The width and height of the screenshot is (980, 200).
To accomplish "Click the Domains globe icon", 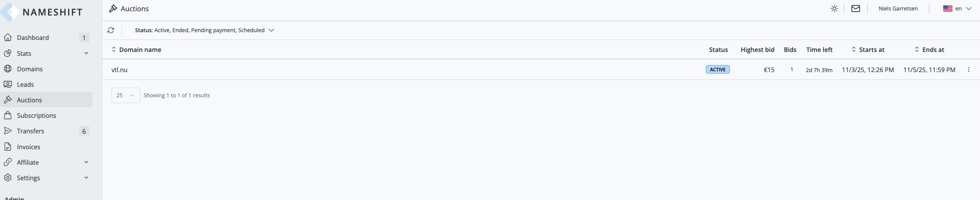I will pos(8,69).
